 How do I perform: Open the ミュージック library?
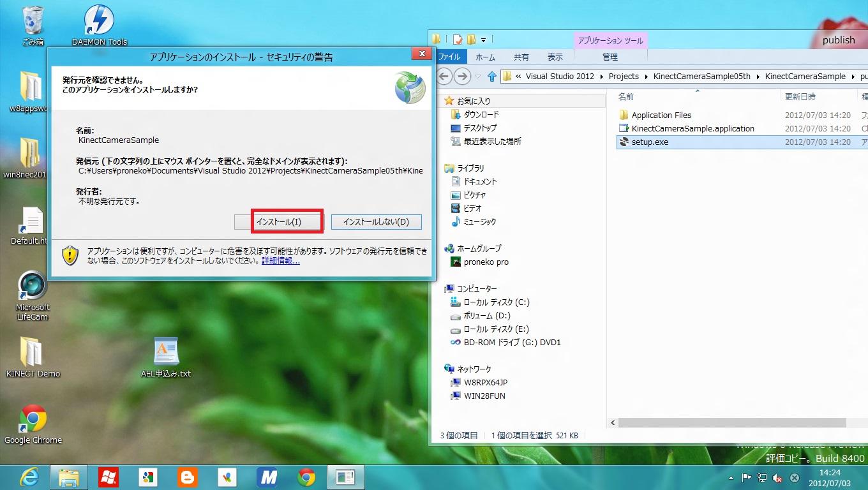pyautogui.click(x=480, y=221)
